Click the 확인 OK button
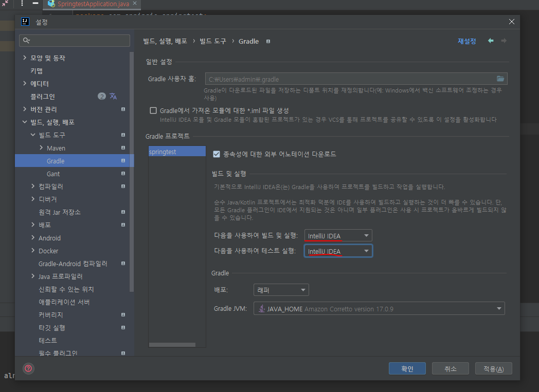The height and width of the screenshot is (392, 539). coord(407,369)
